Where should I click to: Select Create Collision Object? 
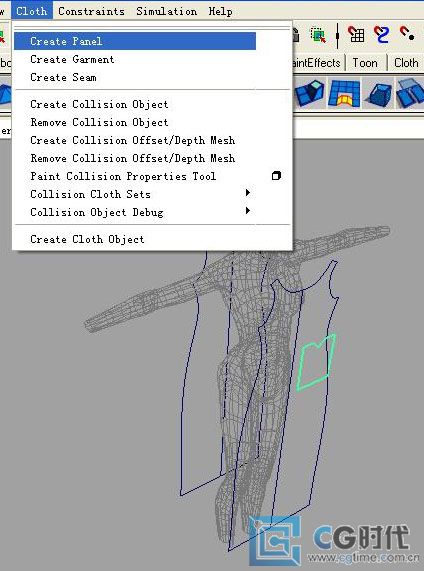point(99,104)
